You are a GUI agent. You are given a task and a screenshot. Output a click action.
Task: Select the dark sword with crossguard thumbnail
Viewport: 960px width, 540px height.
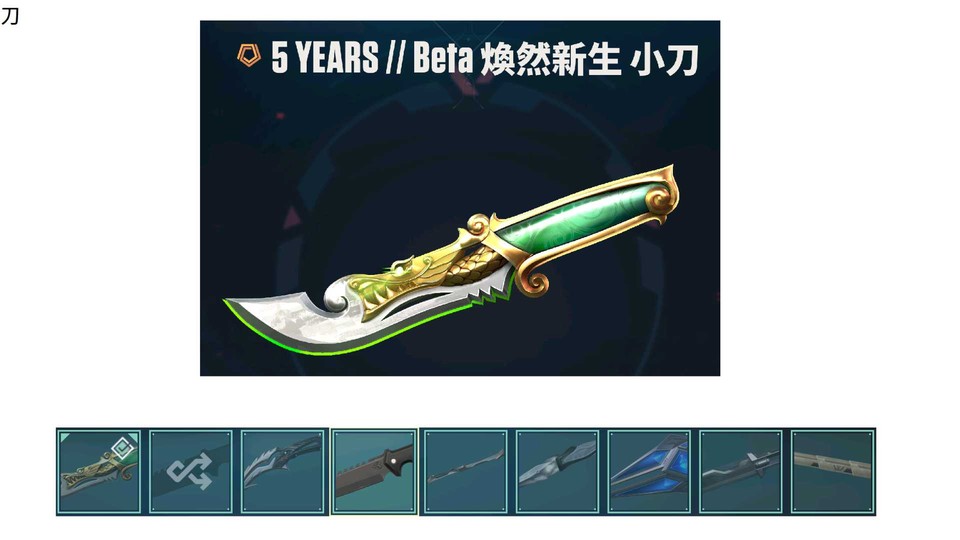point(741,471)
